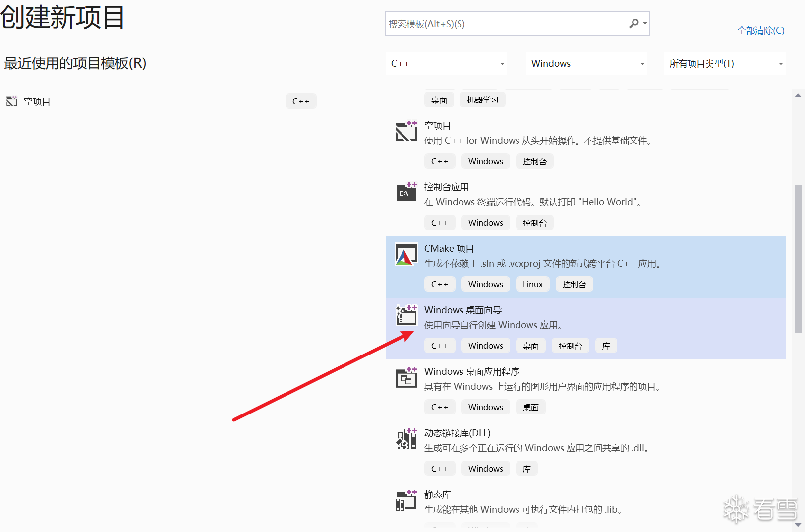The width and height of the screenshot is (805, 532).
Task: Click the CMake 项目 triangle logo icon
Action: click(406, 254)
